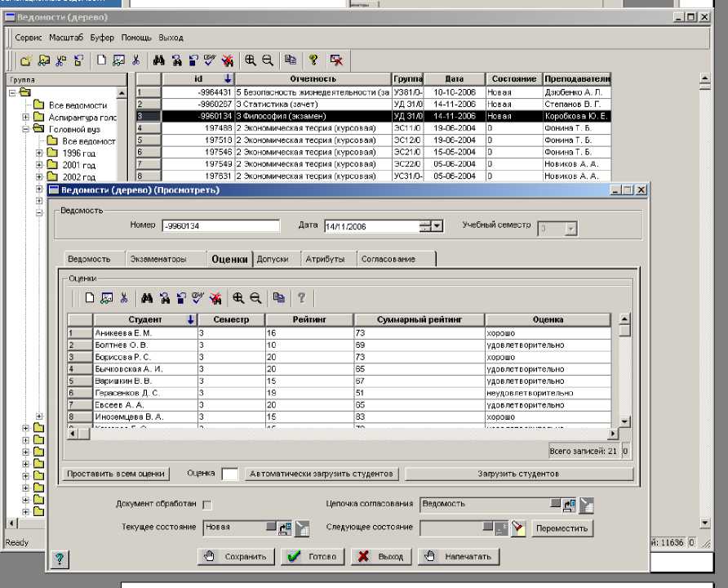This screenshot has width=728, height=588.
Task: Open the Сервис menu
Action: [28, 38]
